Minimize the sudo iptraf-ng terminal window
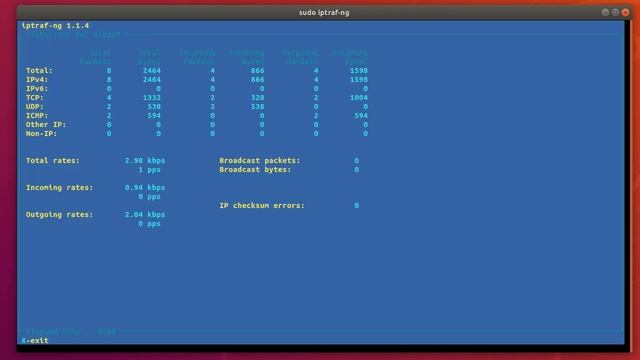 point(605,13)
